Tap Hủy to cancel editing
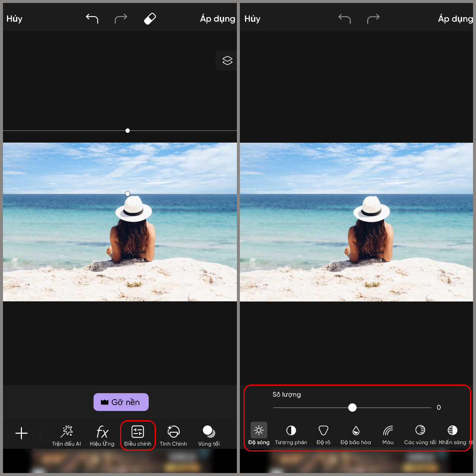Image resolution: width=476 pixels, height=476 pixels. tap(14, 19)
